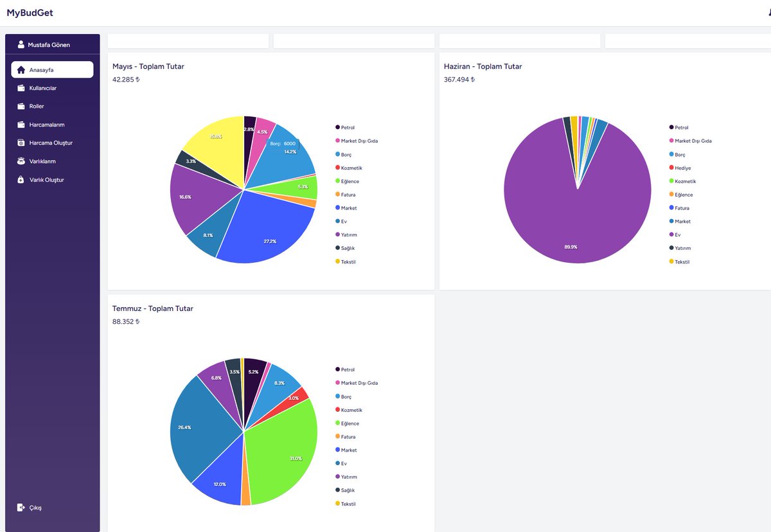
Task: Click the Harcamalarım icon
Action: coord(21,125)
